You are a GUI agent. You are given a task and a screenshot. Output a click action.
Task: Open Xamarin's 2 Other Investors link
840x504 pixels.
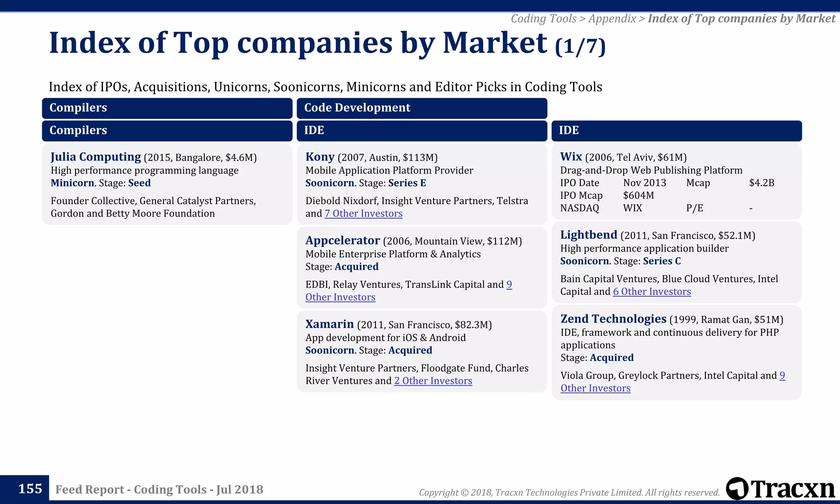tap(433, 381)
